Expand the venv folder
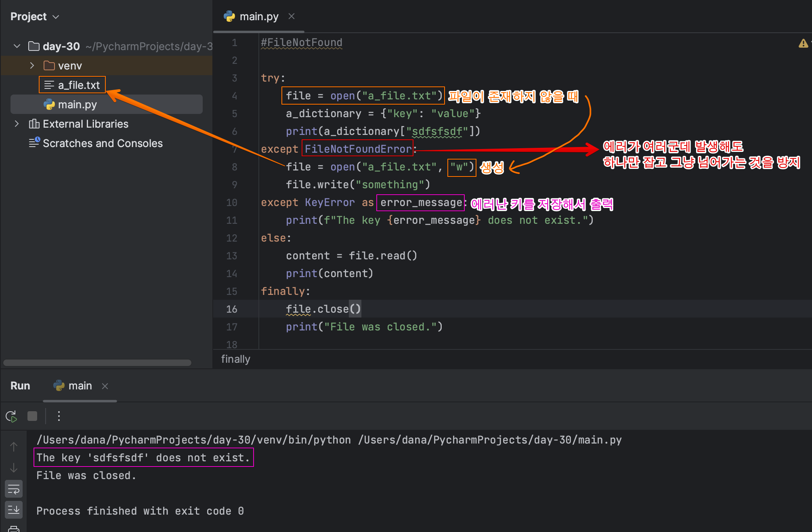Viewport: 812px width, 532px height. pos(32,65)
